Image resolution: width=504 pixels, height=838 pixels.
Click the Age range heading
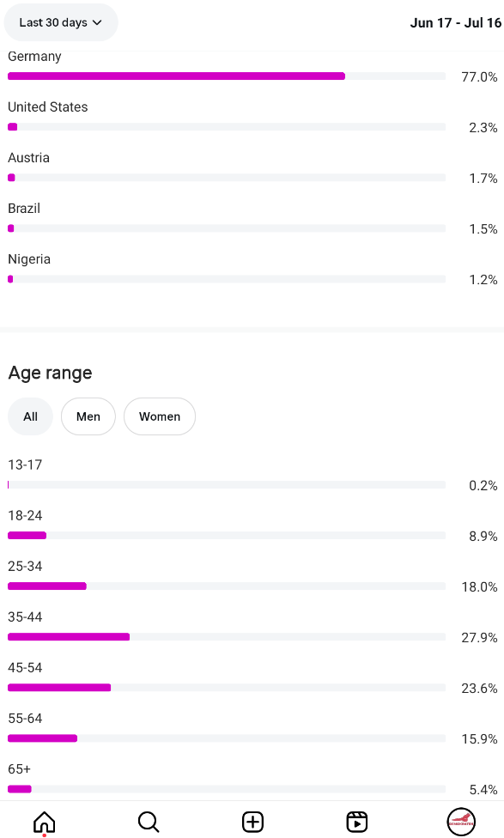(x=51, y=373)
